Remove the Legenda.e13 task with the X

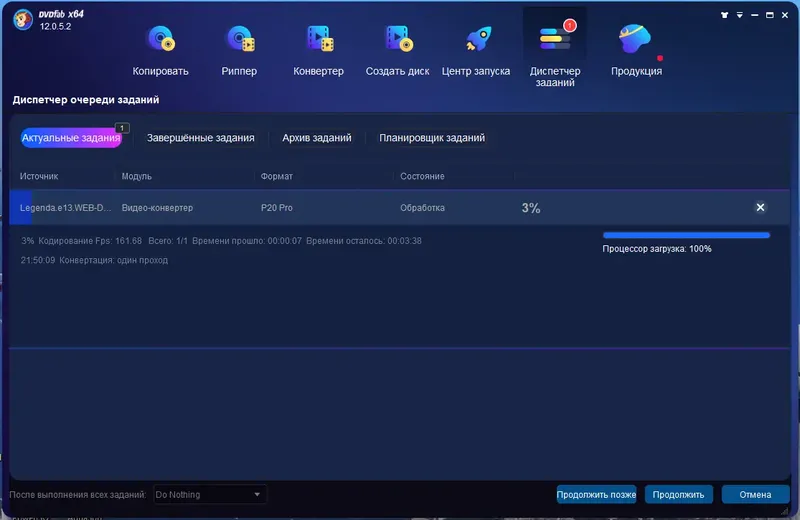pyautogui.click(x=760, y=207)
